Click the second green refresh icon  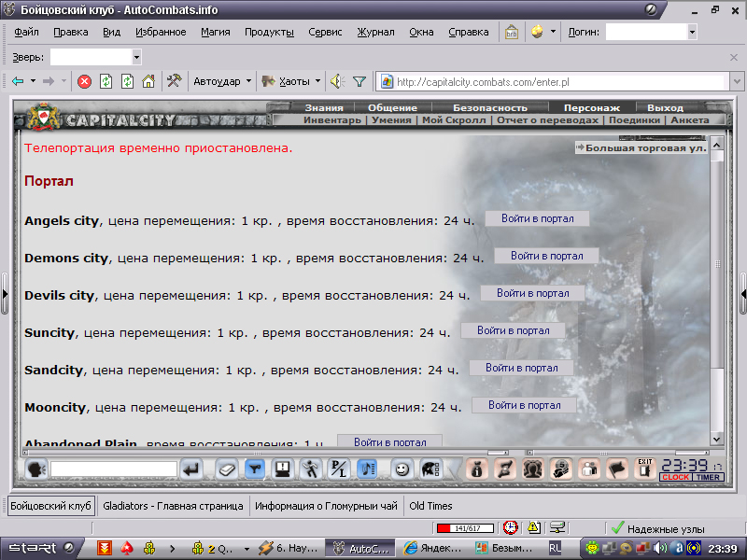[x=127, y=81]
